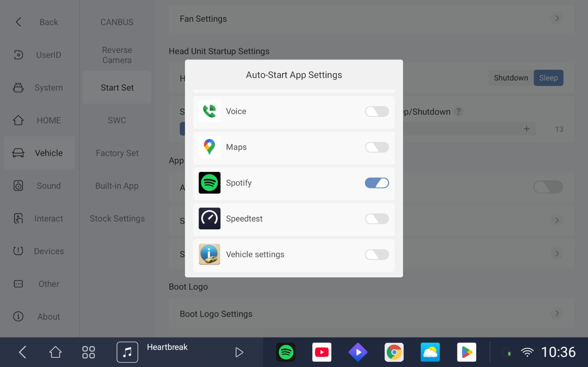
Task: Enable auto-start for Speedtest
Action: [377, 219]
